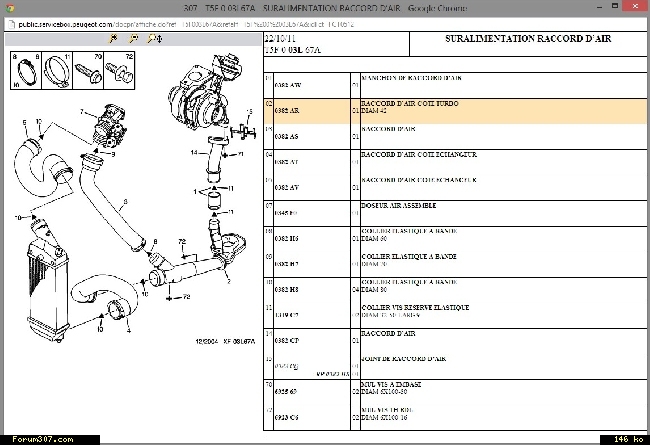This screenshot has width=650, height=445.
Task: Click the 22/10/11 date in the header
Action: pyautogui.click(x=281, y=39)
